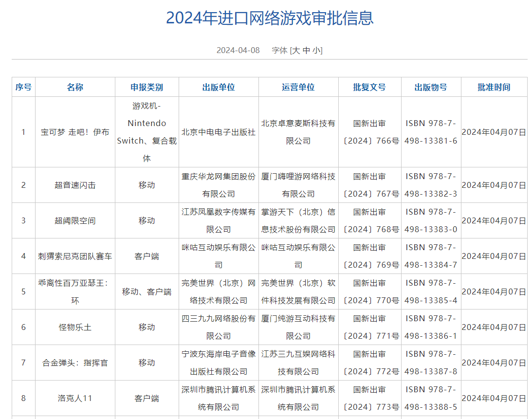Viewport: 532px width, 419px height.
Task: Click the 批复文号 column header
Action: tap(369, 87)
